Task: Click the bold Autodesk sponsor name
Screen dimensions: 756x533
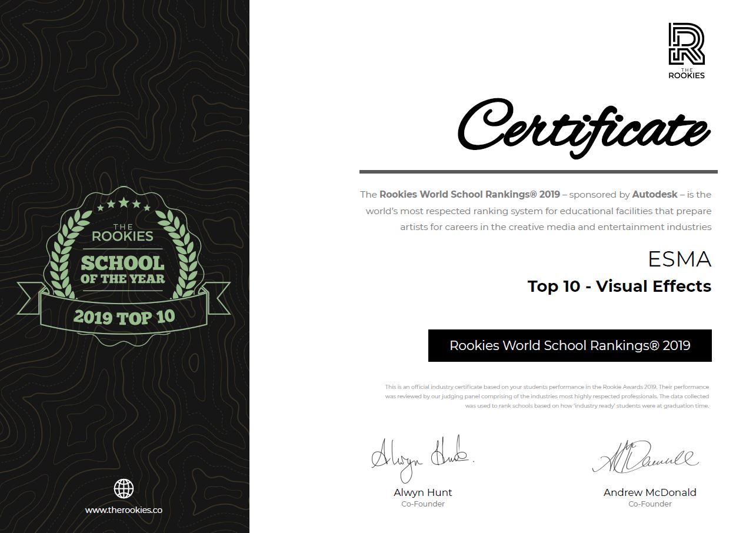Action: 655,194
